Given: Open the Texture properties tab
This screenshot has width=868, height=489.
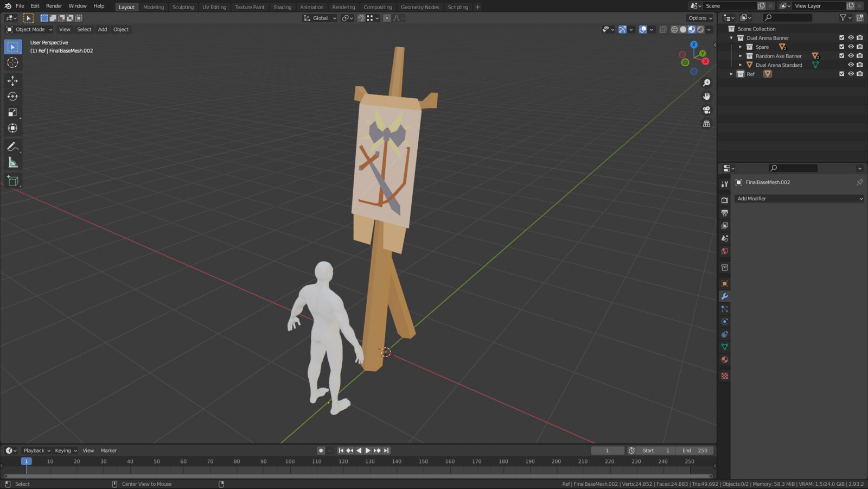Looking at the screenshot, I should tap(725, 376).
